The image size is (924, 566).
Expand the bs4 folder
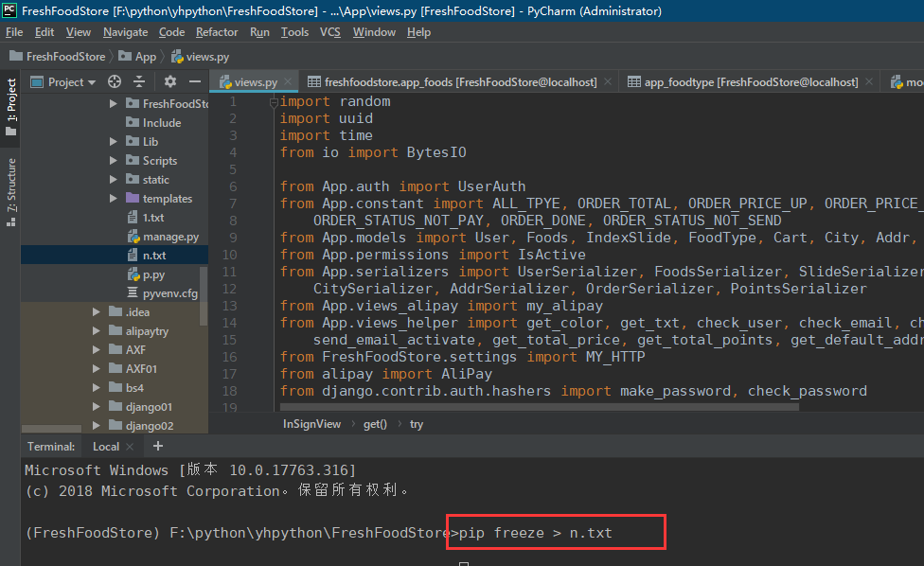click(96, 387)
